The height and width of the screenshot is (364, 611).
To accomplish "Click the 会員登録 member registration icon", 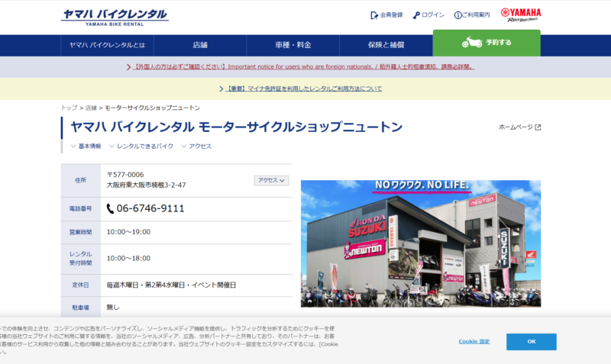I will point(374,15).
